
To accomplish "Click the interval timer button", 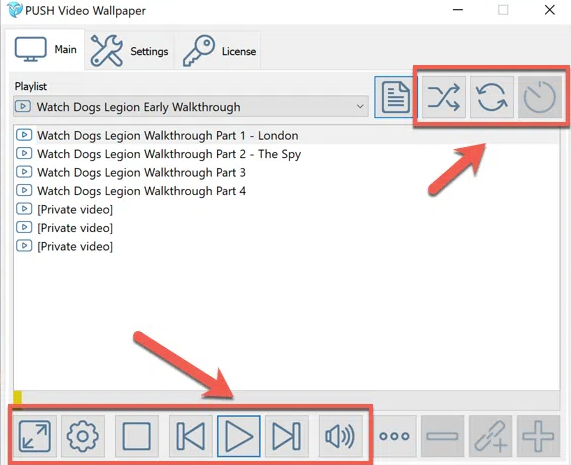I will tap(540, 97).
